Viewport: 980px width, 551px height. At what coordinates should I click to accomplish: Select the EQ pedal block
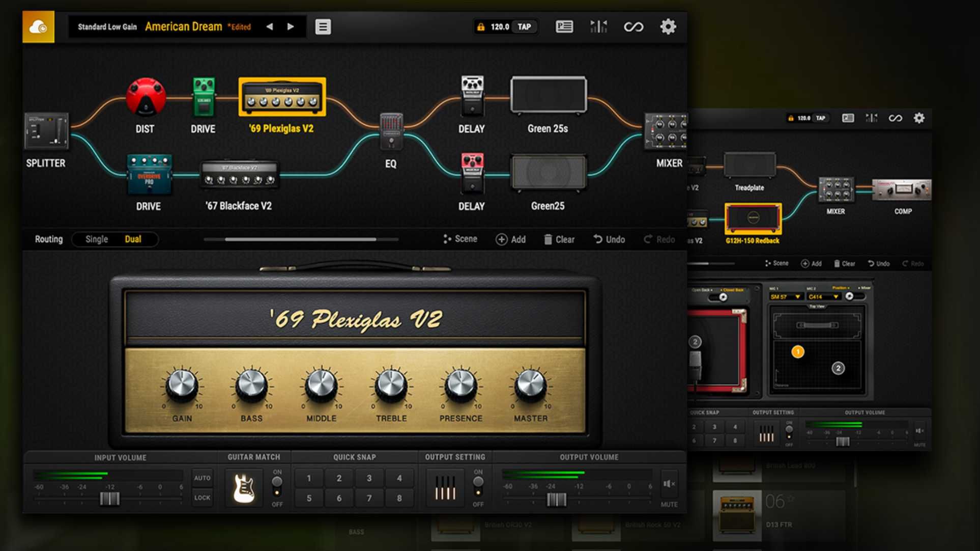tap(391, 131)
